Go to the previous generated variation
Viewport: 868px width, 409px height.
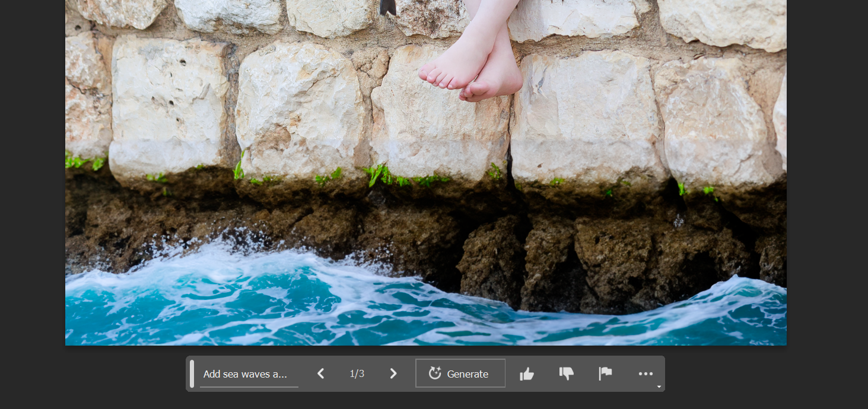pos(321,373)
